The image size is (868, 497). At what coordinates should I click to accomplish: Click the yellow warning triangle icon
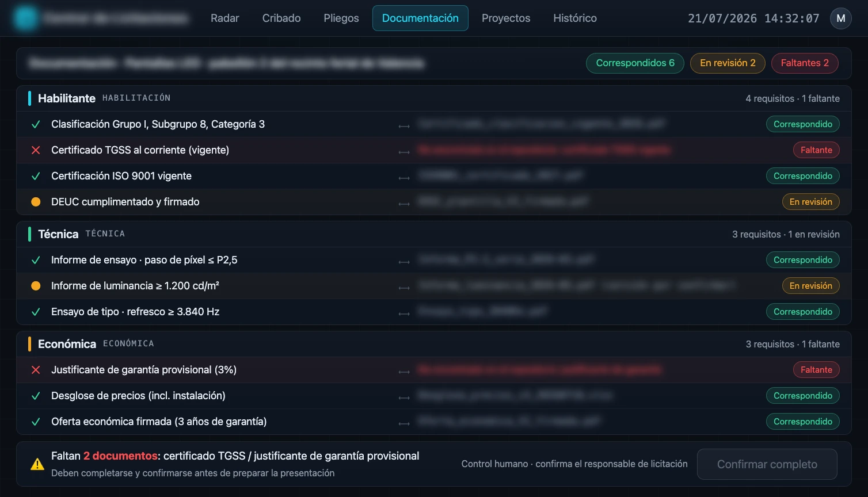(x=37, y=464)
